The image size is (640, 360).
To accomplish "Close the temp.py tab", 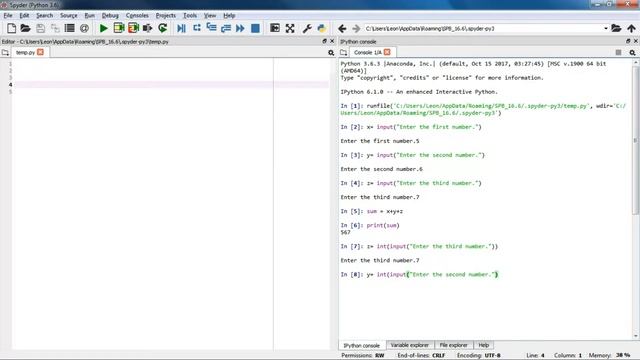I will click(x=40, y=52).
